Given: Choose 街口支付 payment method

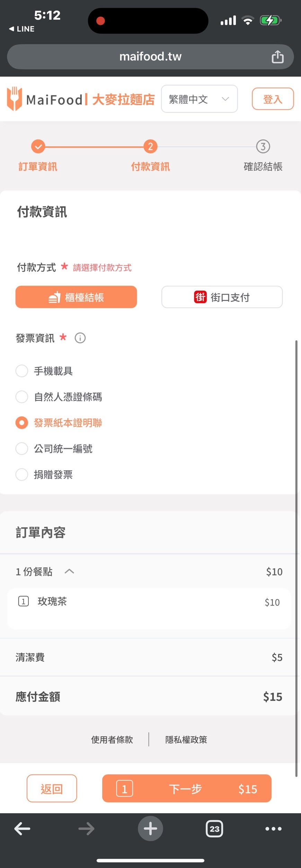Looking at the screenshot, I should point(222,297).
